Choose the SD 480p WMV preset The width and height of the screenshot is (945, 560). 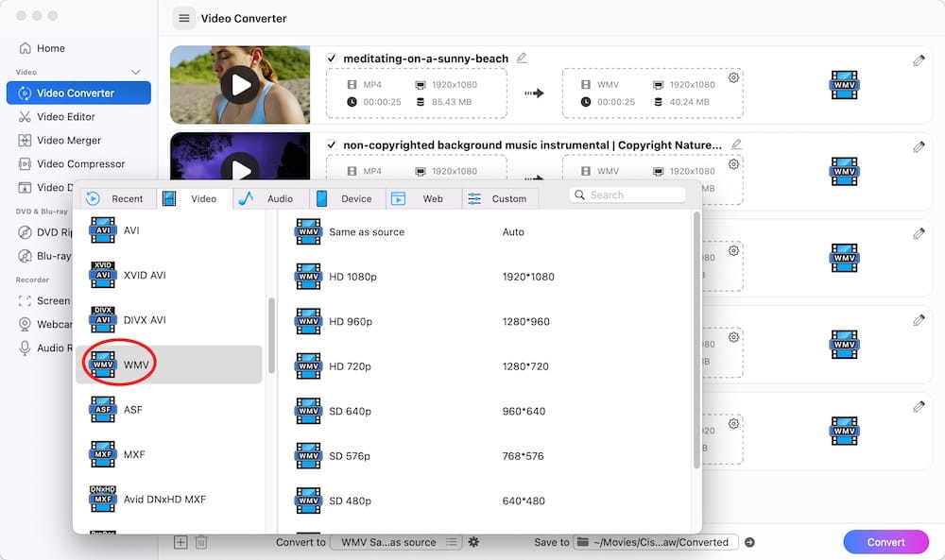[x=485, y=501]
